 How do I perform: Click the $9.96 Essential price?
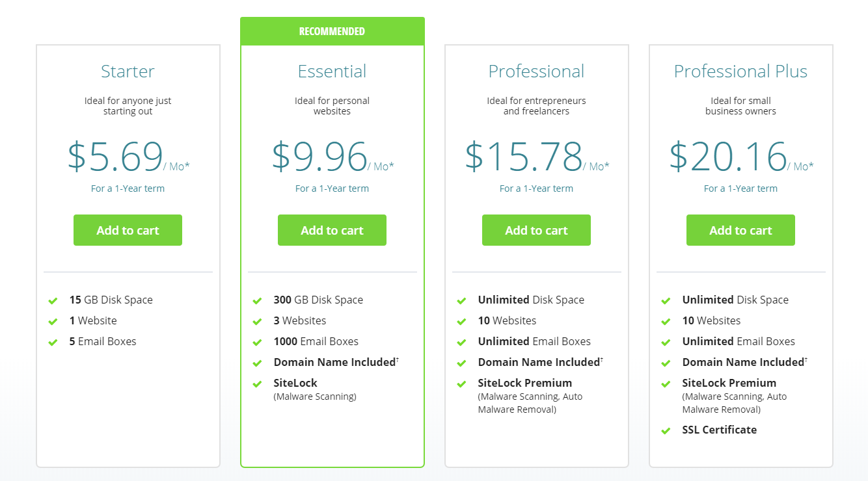tap(319, 157)
